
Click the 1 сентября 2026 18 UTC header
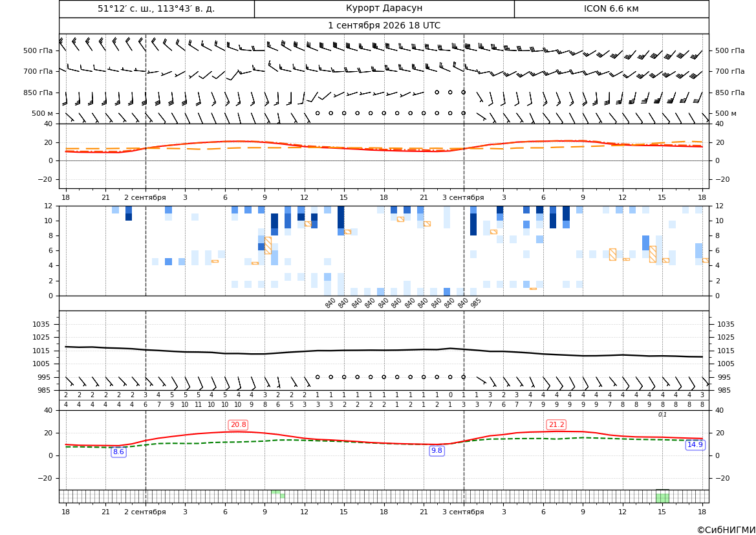(384, 26)
